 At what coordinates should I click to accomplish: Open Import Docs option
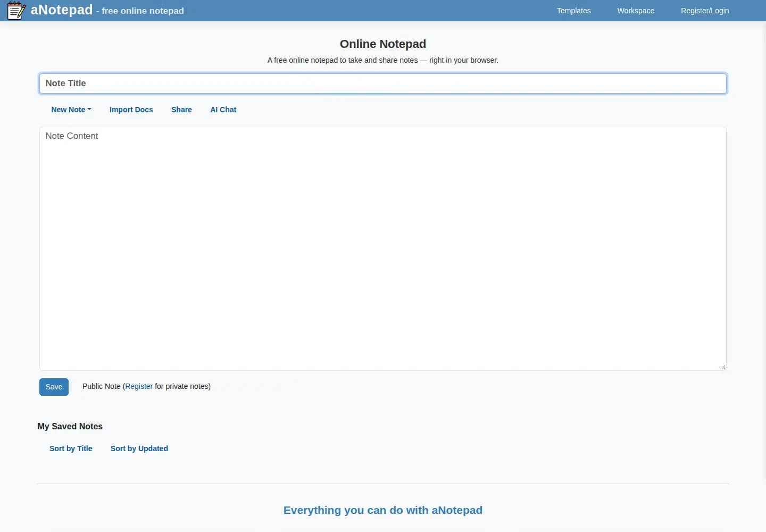[131, 110]
